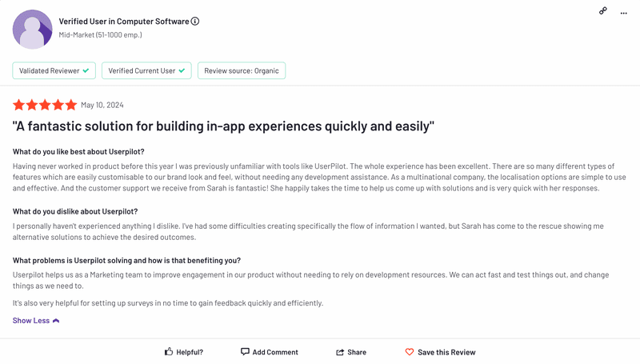Click the Validated Reviewer badge
The width and height of the screenshot is (640, 364).
point(54,70)
